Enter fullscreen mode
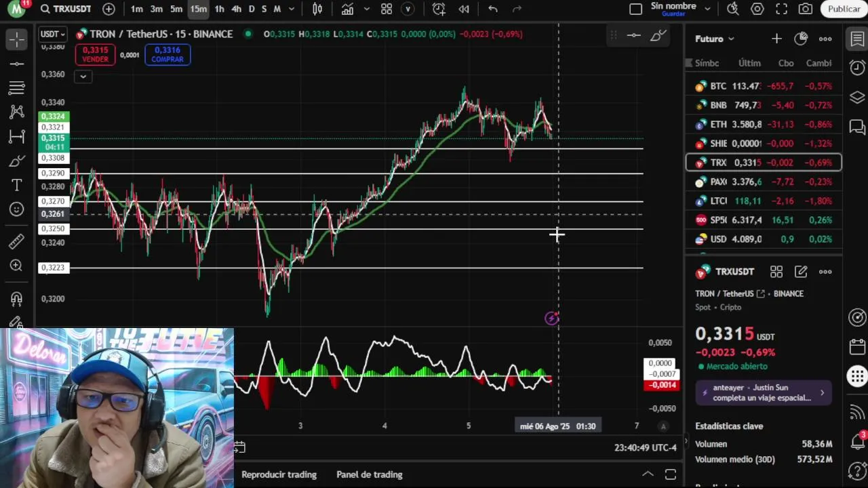Viewport: 868px width, 488px height. [782, 9]
